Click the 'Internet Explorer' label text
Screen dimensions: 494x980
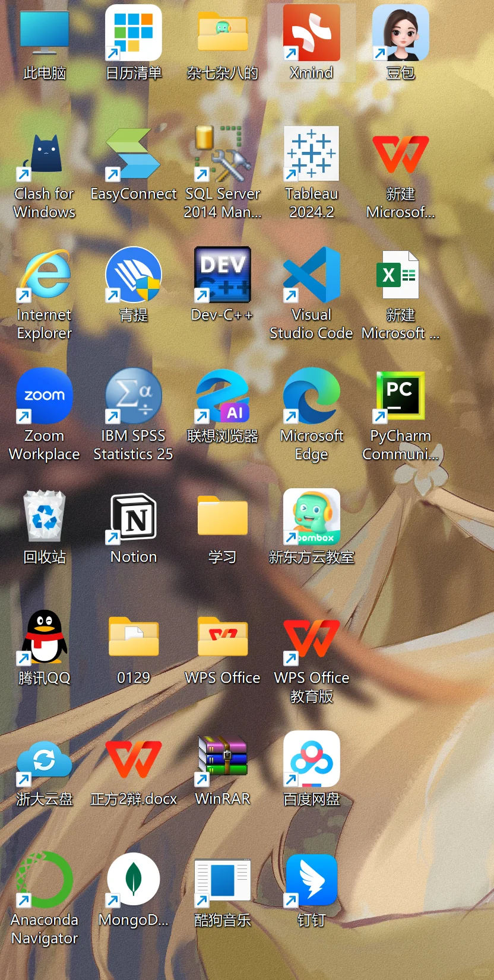click(45, 324)
